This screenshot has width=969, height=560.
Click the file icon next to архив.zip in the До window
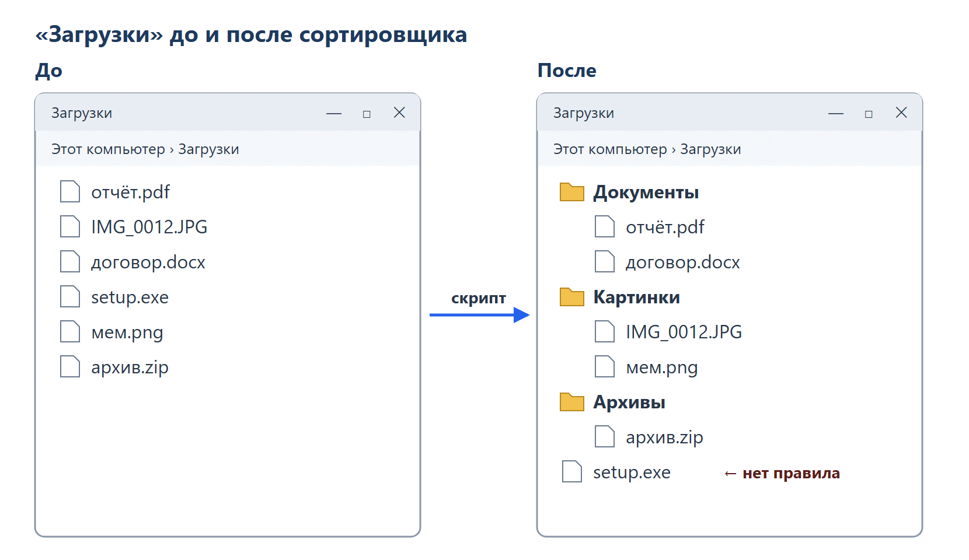[x=70, y=366]
